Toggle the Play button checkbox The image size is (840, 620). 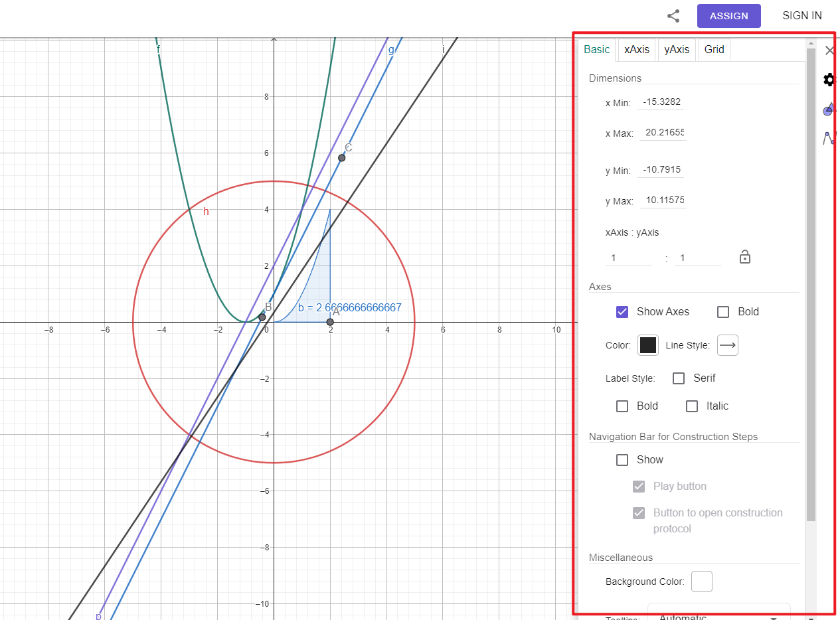639,487
